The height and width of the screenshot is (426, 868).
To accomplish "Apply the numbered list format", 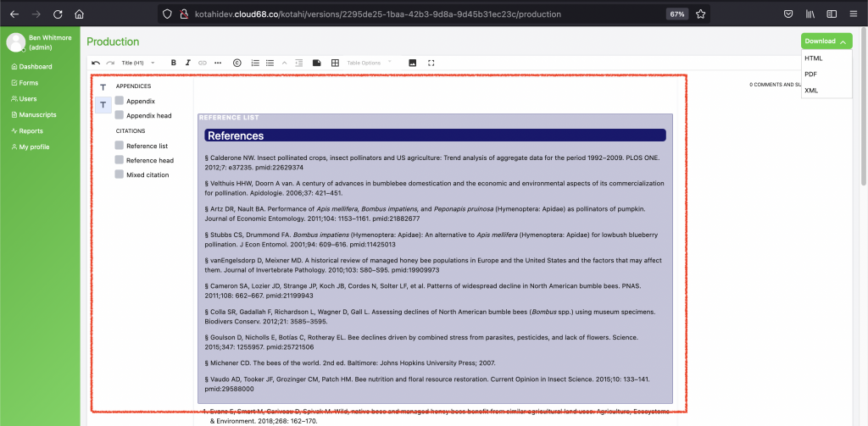I will tap(255, 63).
